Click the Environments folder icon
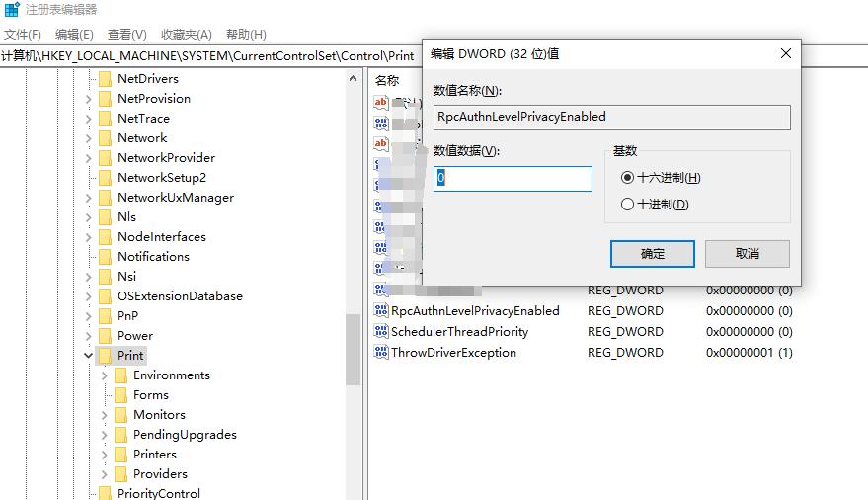 tap(120, 375)
